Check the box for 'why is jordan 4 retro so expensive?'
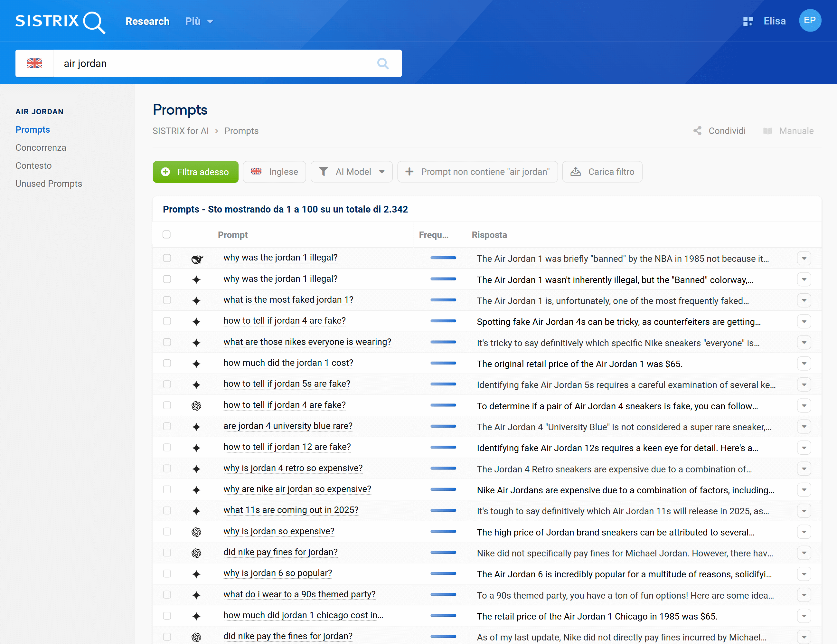 click(167, 469)
